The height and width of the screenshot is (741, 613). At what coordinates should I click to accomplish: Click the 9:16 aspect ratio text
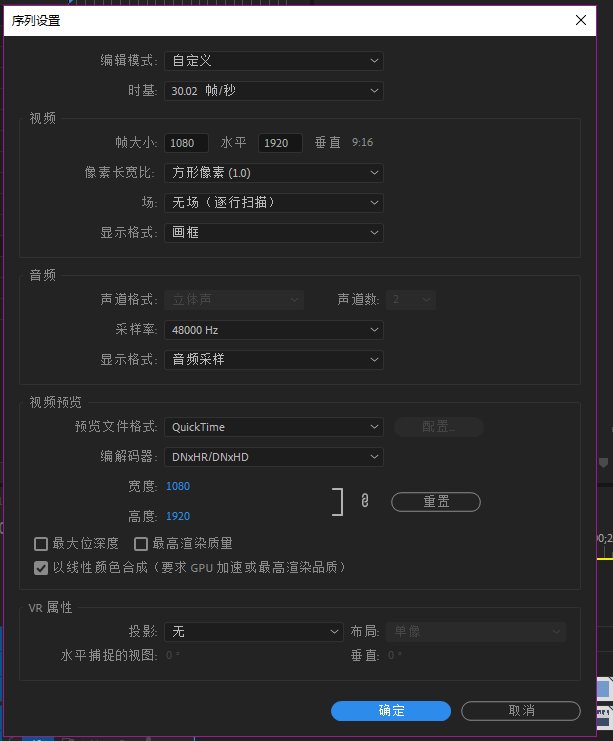coord(363,142)
